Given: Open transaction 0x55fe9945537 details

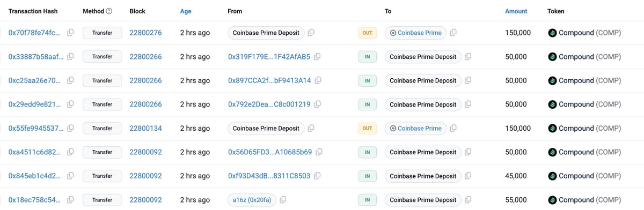Looking at the screenshot, I should (36, 129).
